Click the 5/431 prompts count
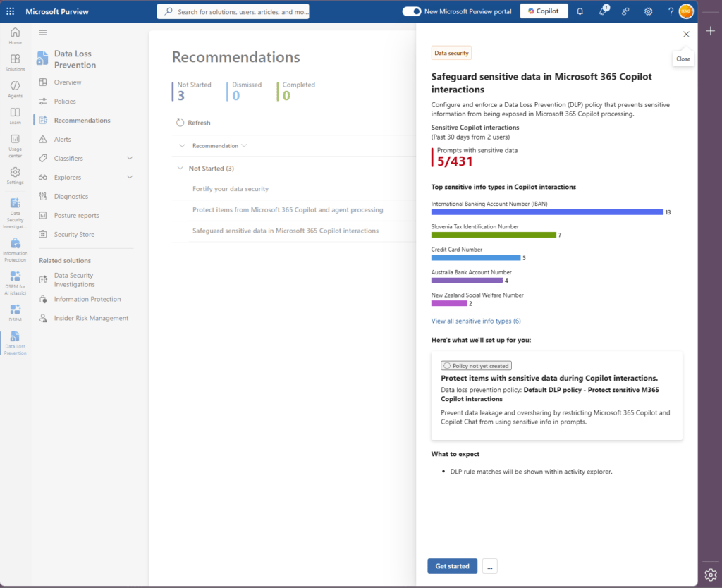The width and height of the screenshot is (722, 588). 455,161
